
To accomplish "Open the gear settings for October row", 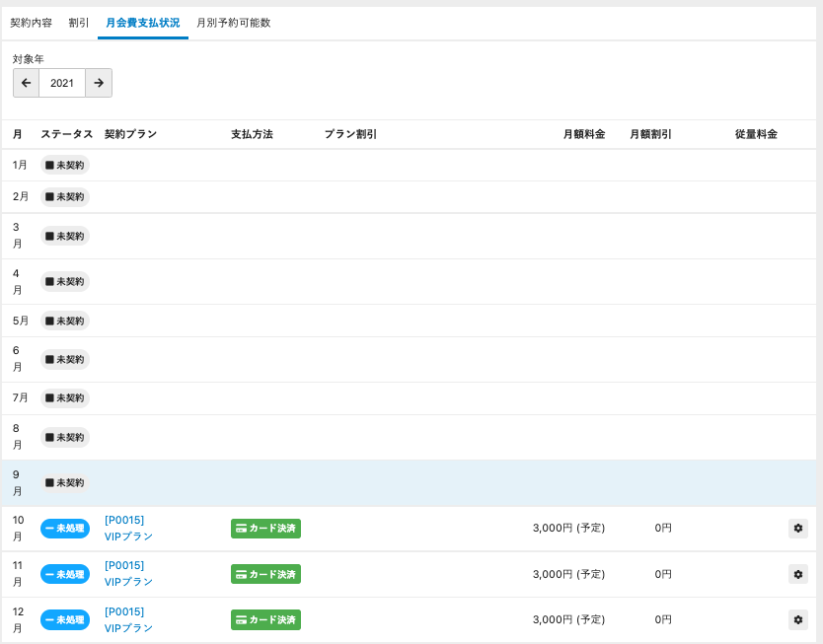I will 798,529.
